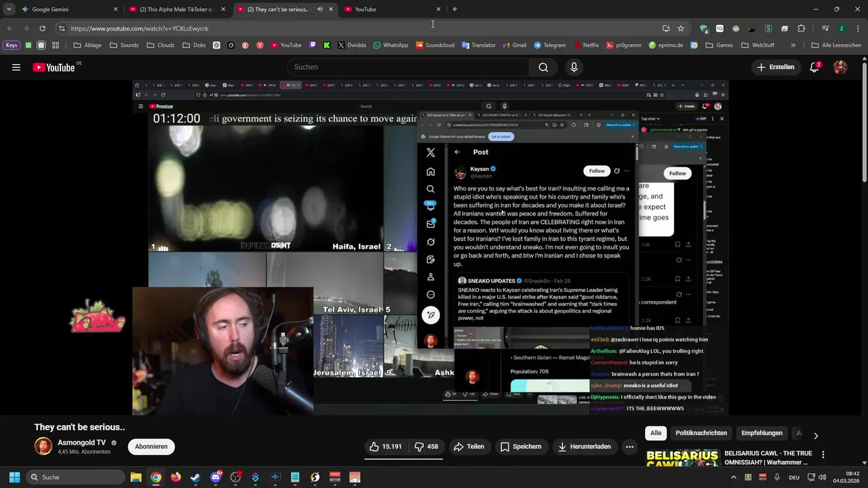Select the Politiknachrichten filter chip

coord(701,433)
